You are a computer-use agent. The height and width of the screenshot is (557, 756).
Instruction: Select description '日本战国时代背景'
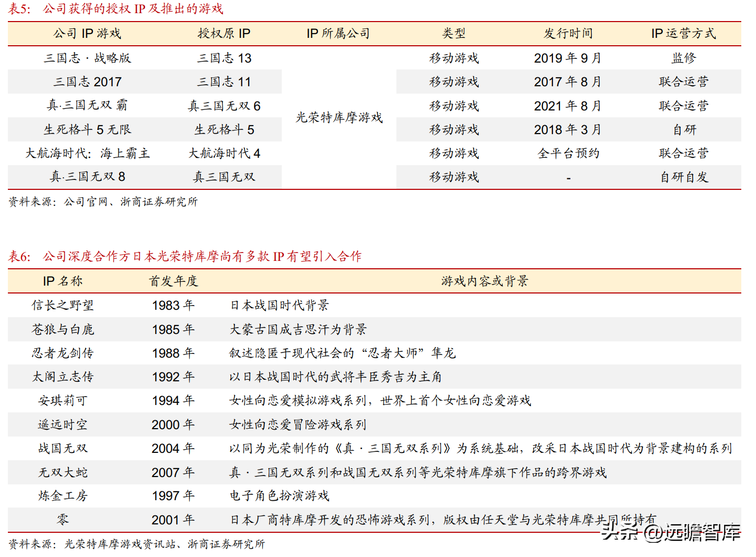(279, 306)
